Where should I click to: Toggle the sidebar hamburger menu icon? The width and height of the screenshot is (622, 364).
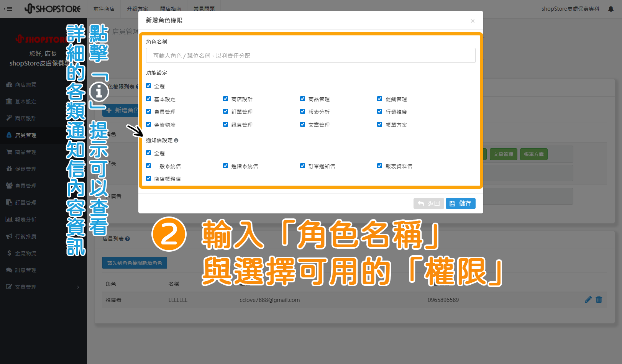(8, 9)
